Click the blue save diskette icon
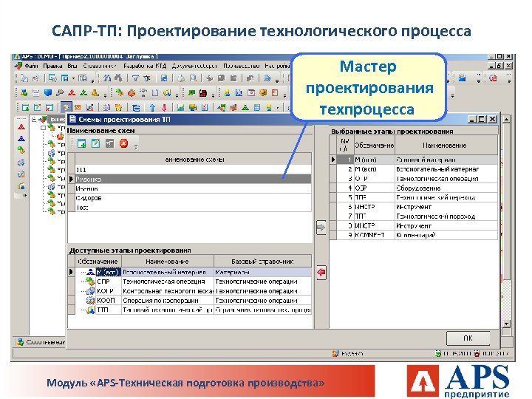 point(164,79)
